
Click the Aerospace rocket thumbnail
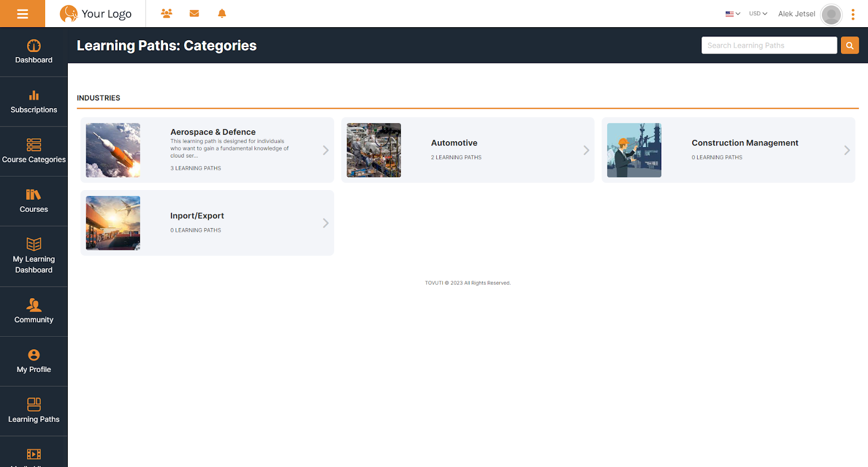[x=113, y=150]
